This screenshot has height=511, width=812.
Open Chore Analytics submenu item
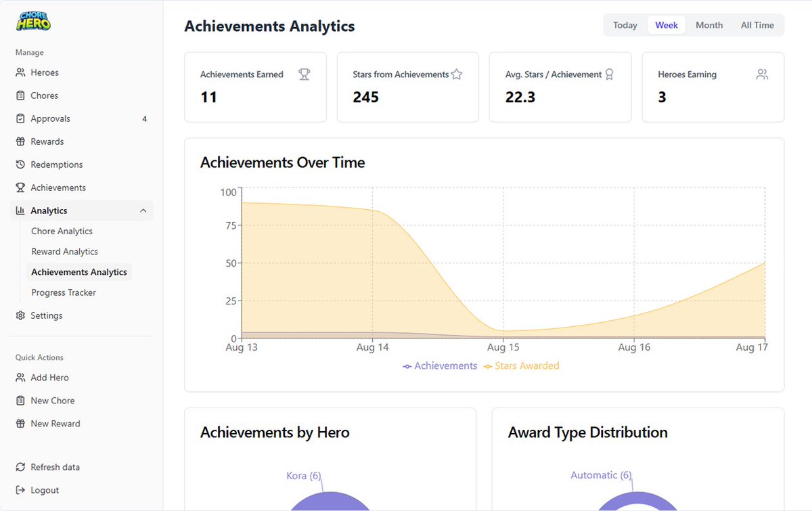(62, 231)
